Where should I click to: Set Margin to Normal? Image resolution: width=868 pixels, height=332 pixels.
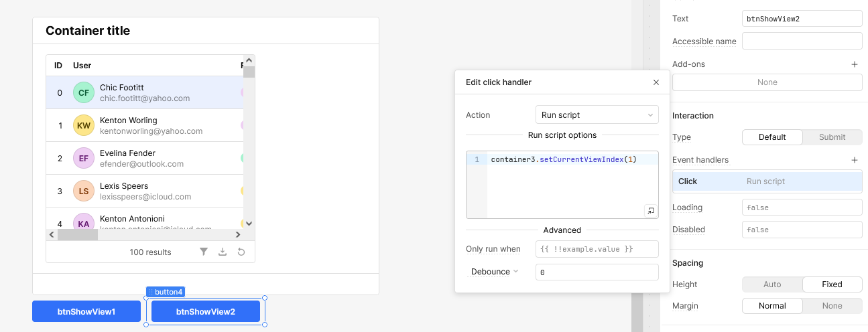tap(772, 306)
